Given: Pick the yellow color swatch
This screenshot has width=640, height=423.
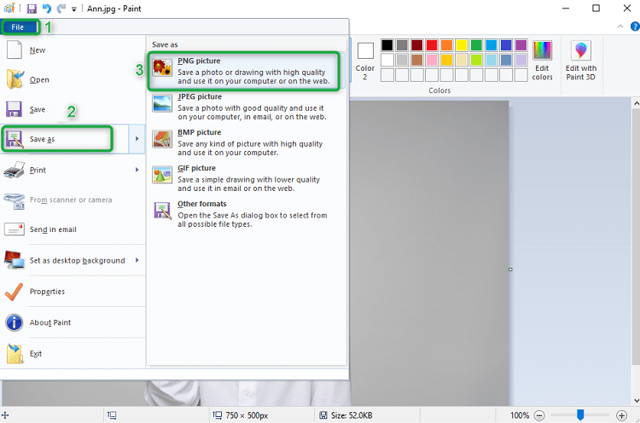Looking at the screenshot, I should coord(462,45).
